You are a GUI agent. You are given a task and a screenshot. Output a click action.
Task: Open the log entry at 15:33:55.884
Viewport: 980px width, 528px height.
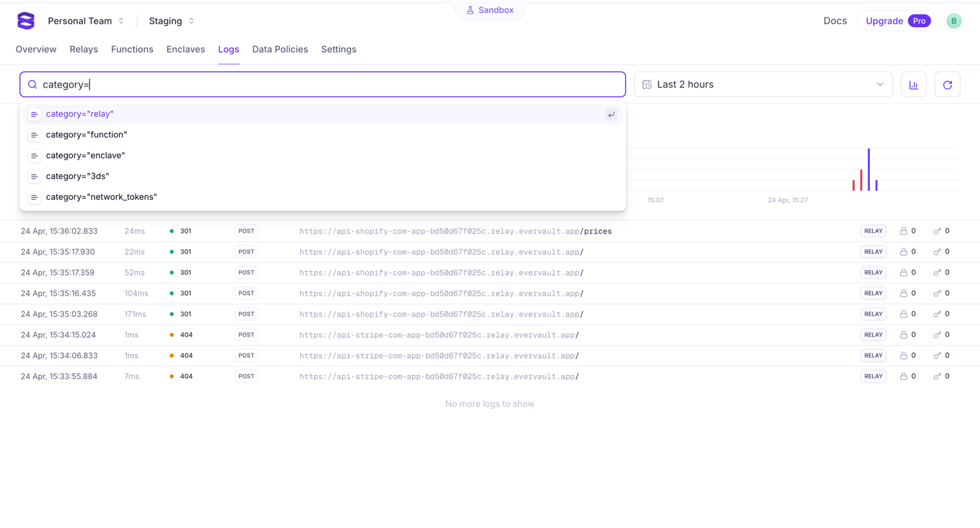[x=490, y=376]
